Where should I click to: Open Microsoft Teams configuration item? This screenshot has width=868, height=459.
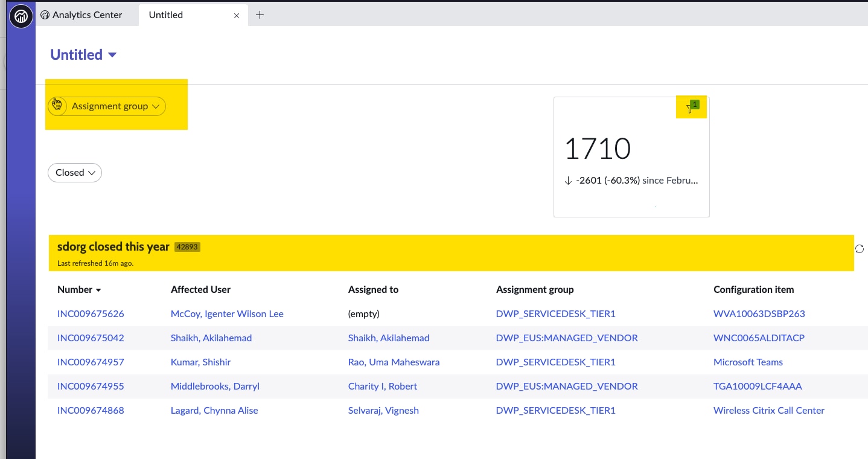coord(748,362)
